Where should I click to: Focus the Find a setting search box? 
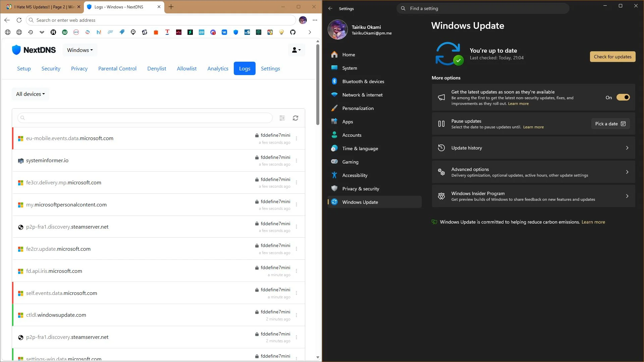click(x=483, y=8)
